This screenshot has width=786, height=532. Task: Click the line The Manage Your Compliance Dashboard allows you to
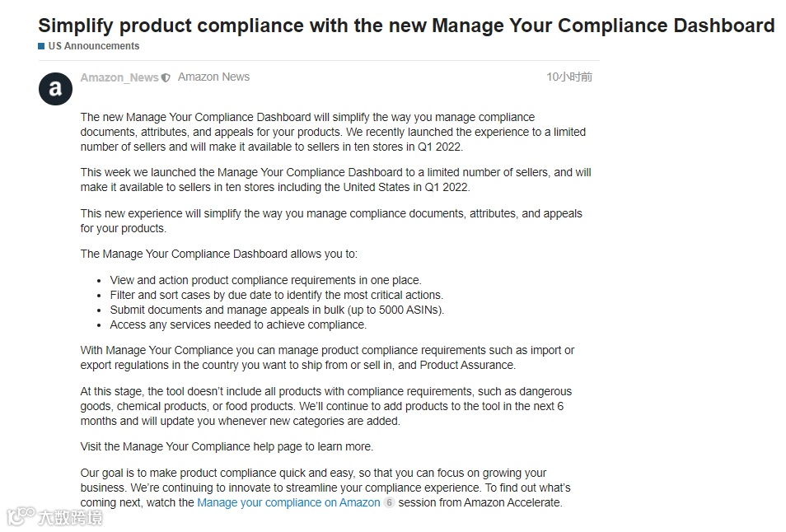[x=218, y=254]
